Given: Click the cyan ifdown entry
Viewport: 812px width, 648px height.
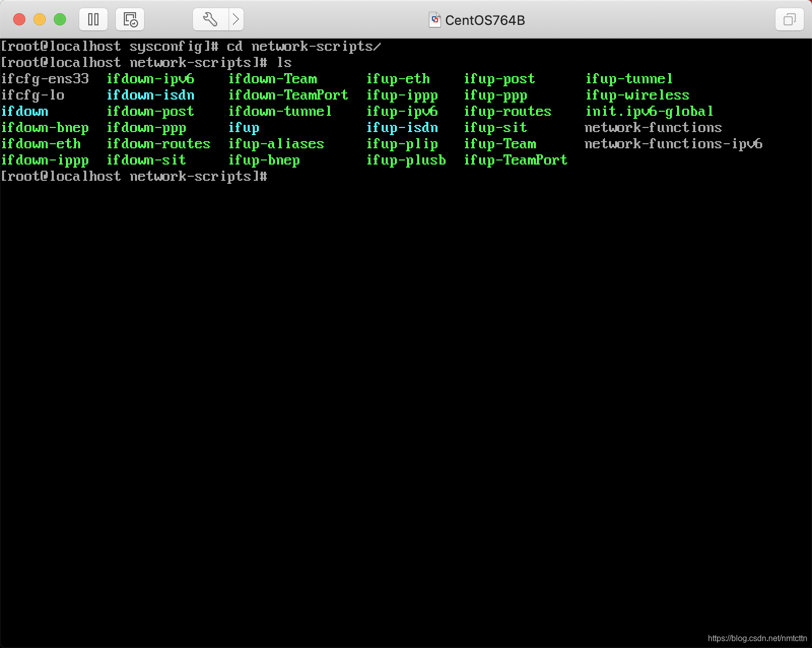Looking at the screenshot, I should coord(25,111).
